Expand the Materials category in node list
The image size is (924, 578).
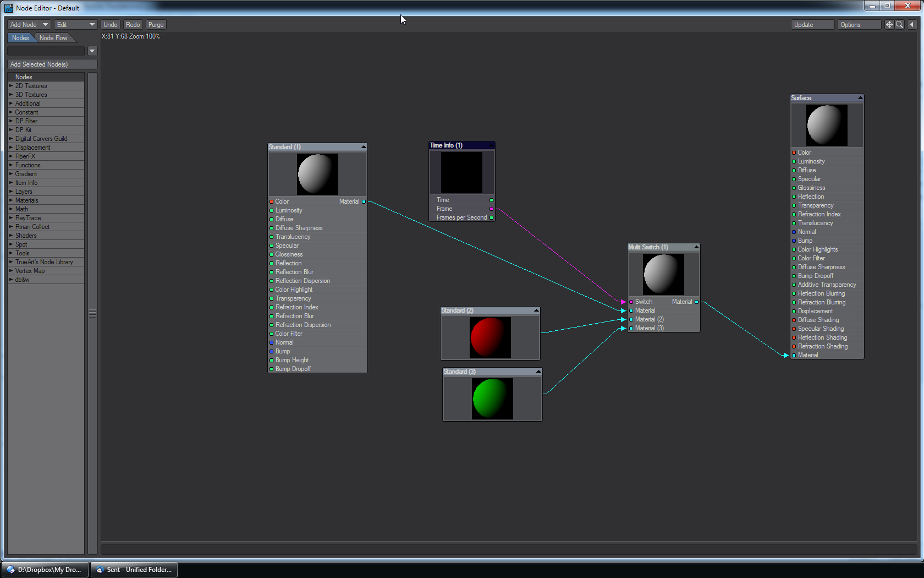click(x=26, y=200)
